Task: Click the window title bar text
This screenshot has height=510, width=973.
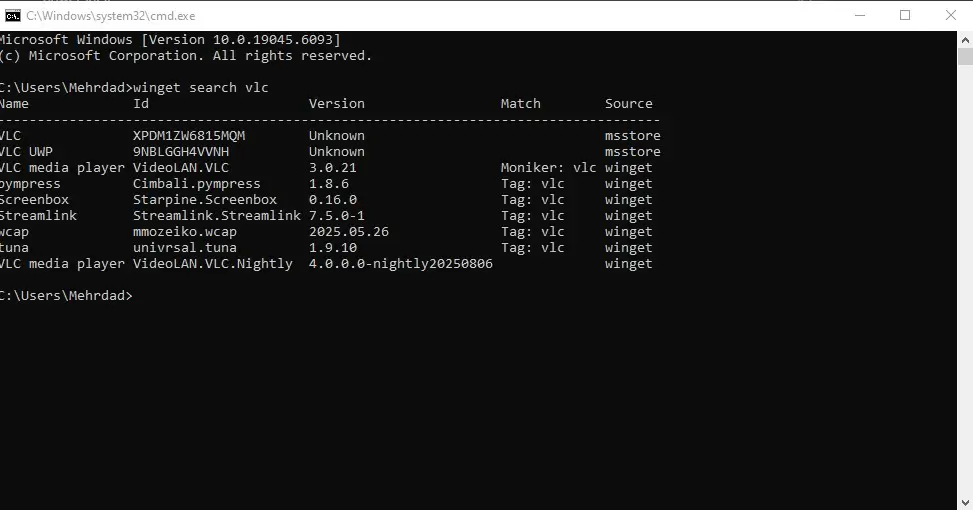Action: 110,16
